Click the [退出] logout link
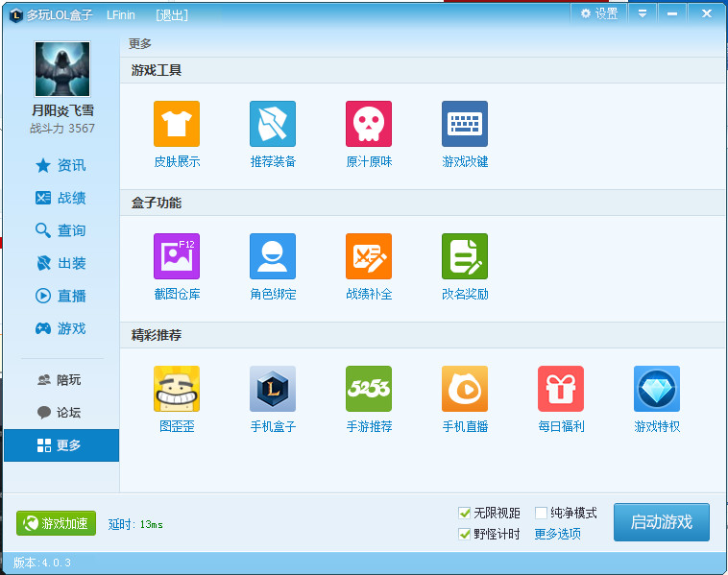 coord(172,15)
